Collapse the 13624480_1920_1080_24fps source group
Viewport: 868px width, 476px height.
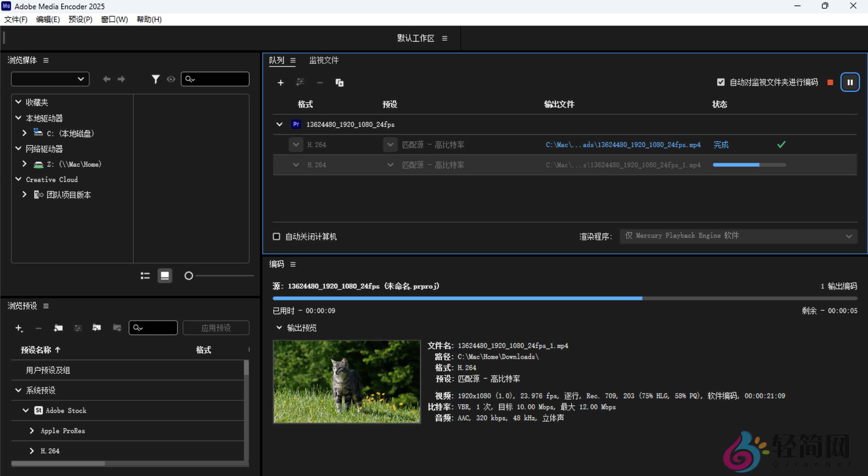pos(279,124)
